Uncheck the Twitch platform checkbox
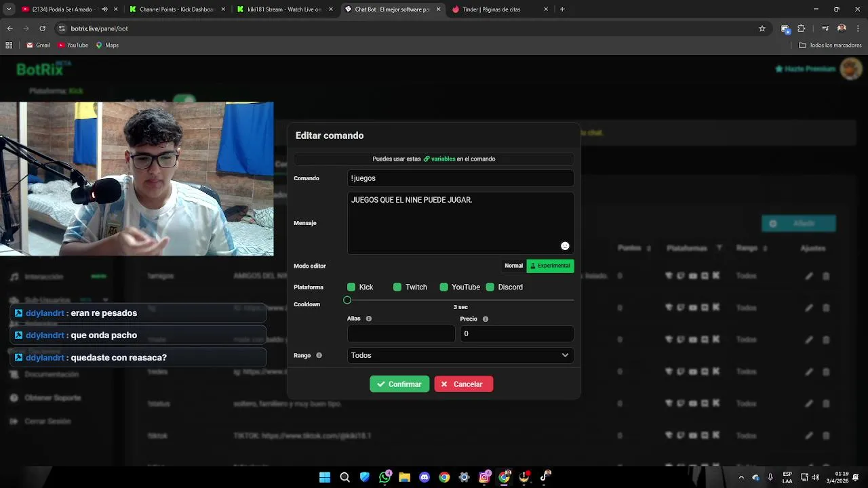This screenshot has width=868, height=488. (397, 287)
